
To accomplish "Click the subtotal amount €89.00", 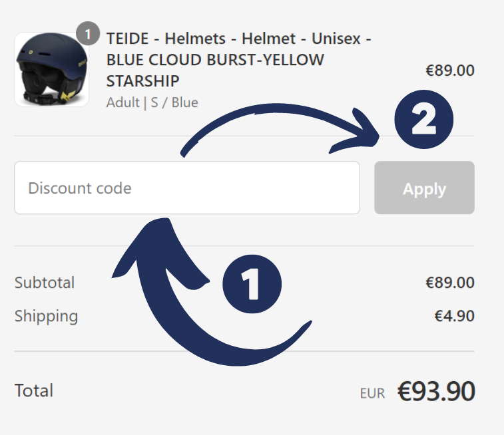I will click(x=450, y=283).
